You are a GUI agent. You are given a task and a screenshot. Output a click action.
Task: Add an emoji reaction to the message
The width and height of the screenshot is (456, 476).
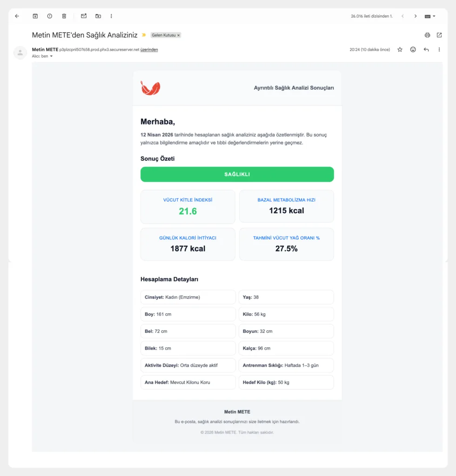(413, 49)
